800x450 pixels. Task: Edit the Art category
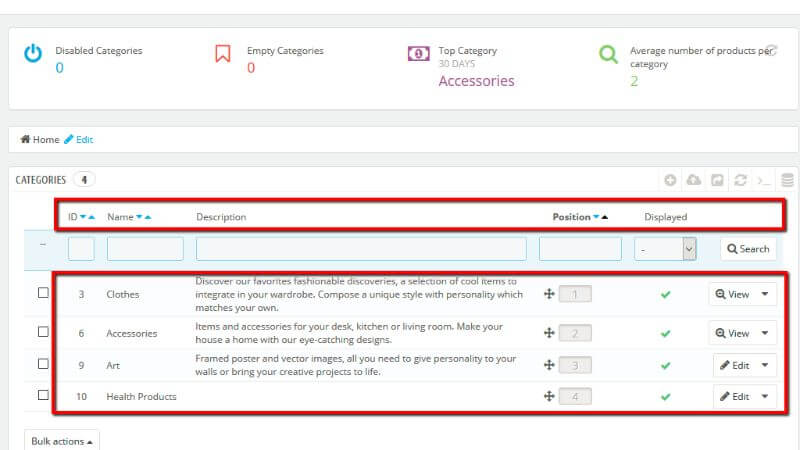click(734, 366)
